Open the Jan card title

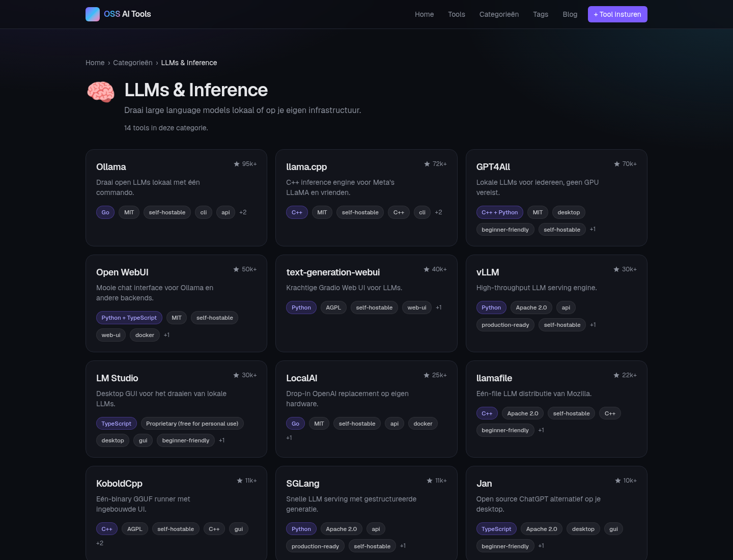(484, 484)
